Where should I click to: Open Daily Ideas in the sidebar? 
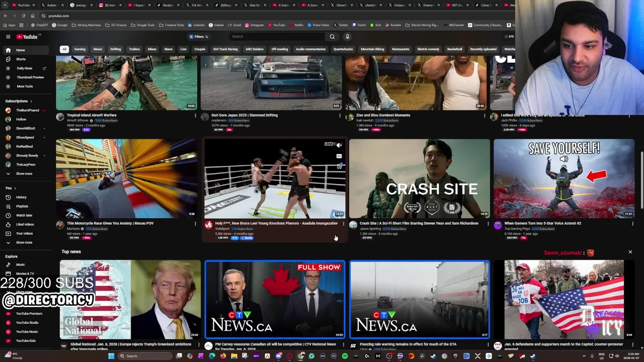point(25,68)
